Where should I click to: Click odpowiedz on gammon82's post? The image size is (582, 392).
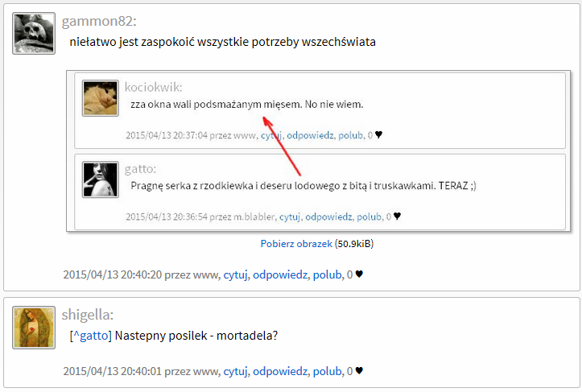point(280,274)
